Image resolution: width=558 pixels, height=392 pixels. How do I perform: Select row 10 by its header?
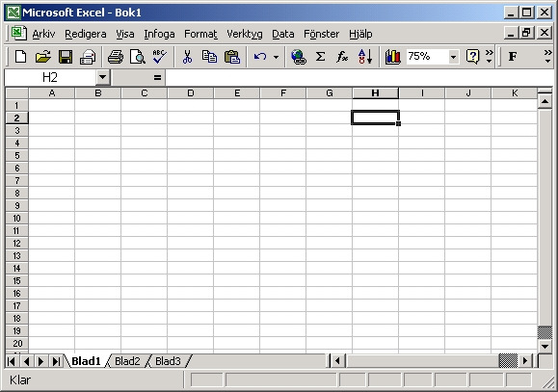pos(16,218)
